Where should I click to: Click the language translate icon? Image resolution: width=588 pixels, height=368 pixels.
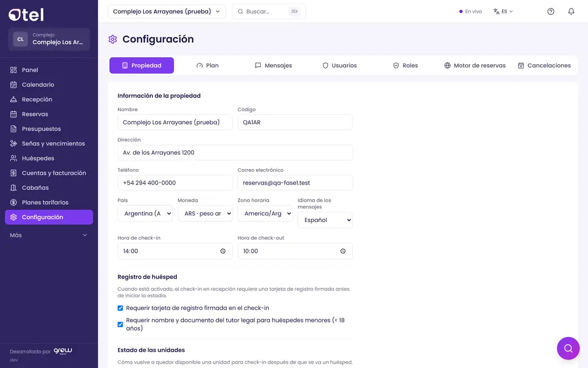[x=496, y=11]
